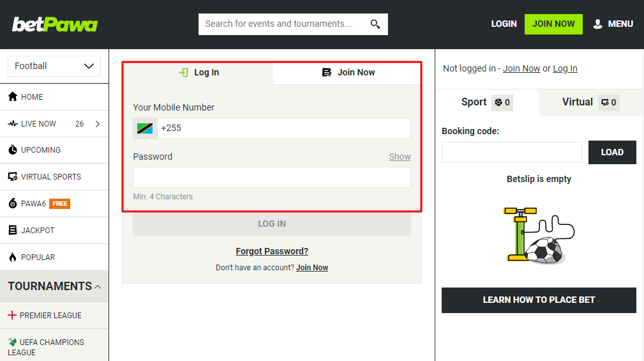Open POPULAR in sidebar
The width and height of the screenshot is (644, 361).
coord(54,257)
